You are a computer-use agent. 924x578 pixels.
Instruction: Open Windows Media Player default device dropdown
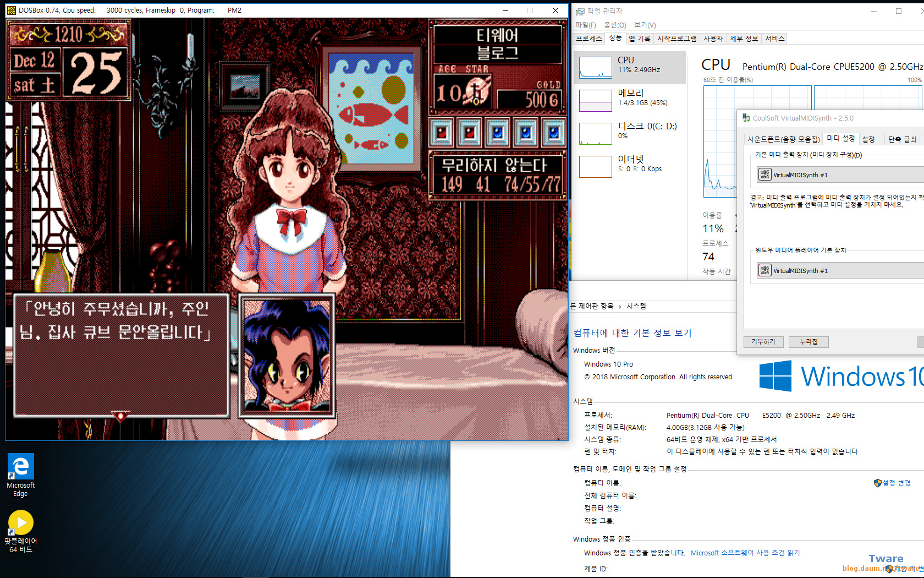tap(840, 270)
